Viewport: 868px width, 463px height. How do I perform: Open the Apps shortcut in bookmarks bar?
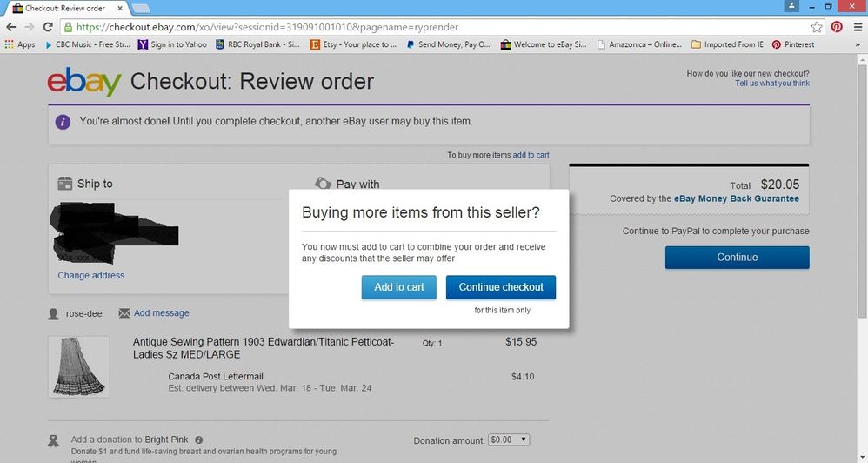click(x=20, y=44)
